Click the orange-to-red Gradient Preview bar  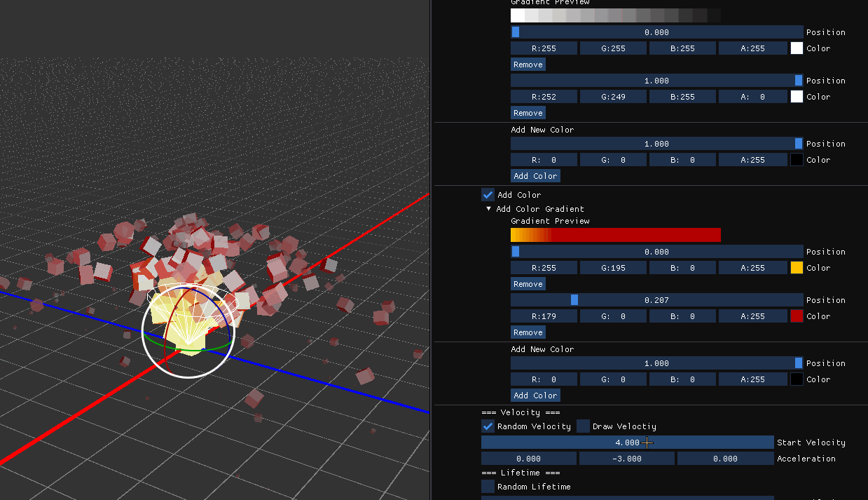click(x=615, y=235)
